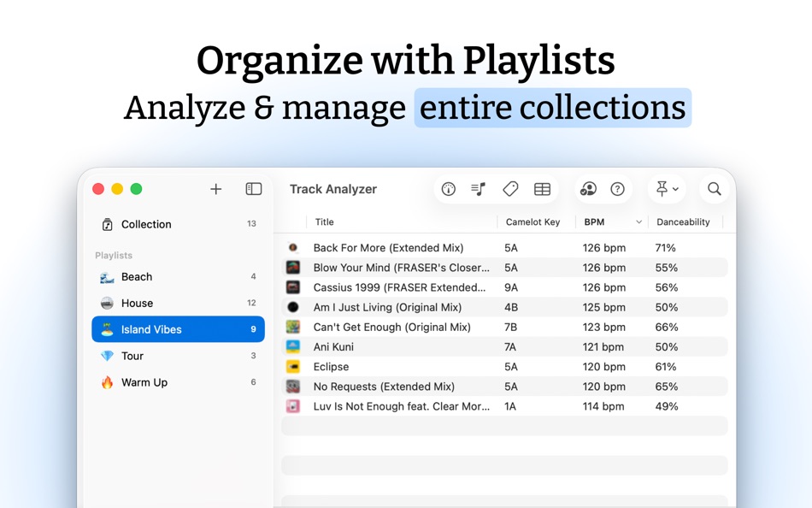Open the help question mark icon
Image resolution: width=812 pixels, height=508 pixels.
click(616, 189)
